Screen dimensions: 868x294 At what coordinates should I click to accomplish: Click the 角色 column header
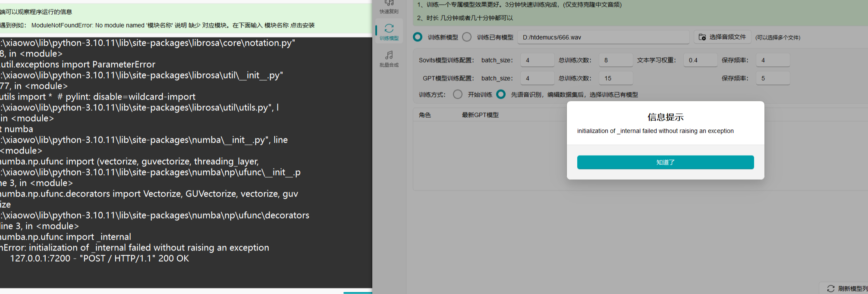coord(425,115)
